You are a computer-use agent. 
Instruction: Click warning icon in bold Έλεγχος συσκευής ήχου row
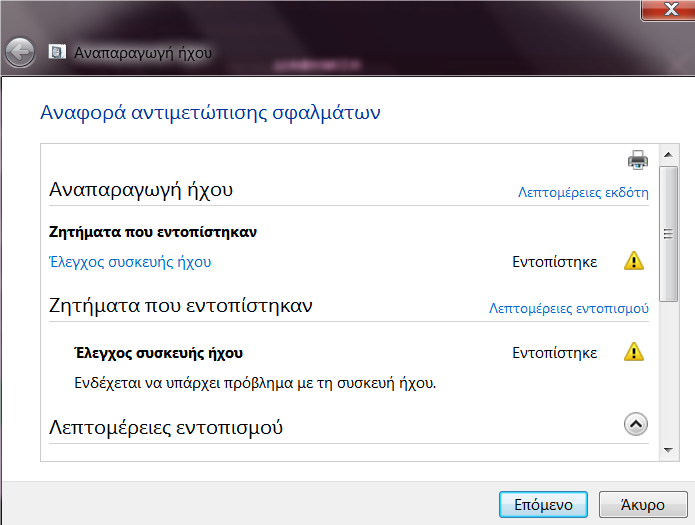[634, 352]
